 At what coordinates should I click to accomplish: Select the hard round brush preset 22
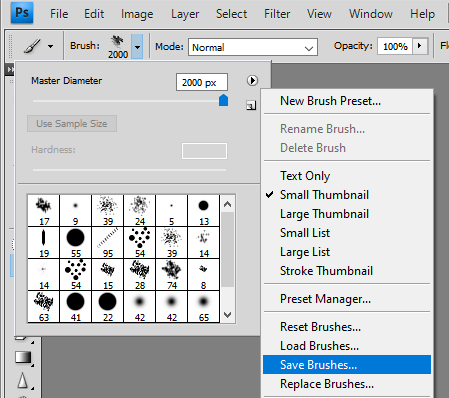point(108,307)
